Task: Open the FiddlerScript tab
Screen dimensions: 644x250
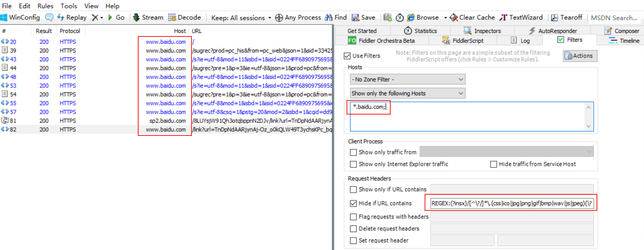Action: 463,41
